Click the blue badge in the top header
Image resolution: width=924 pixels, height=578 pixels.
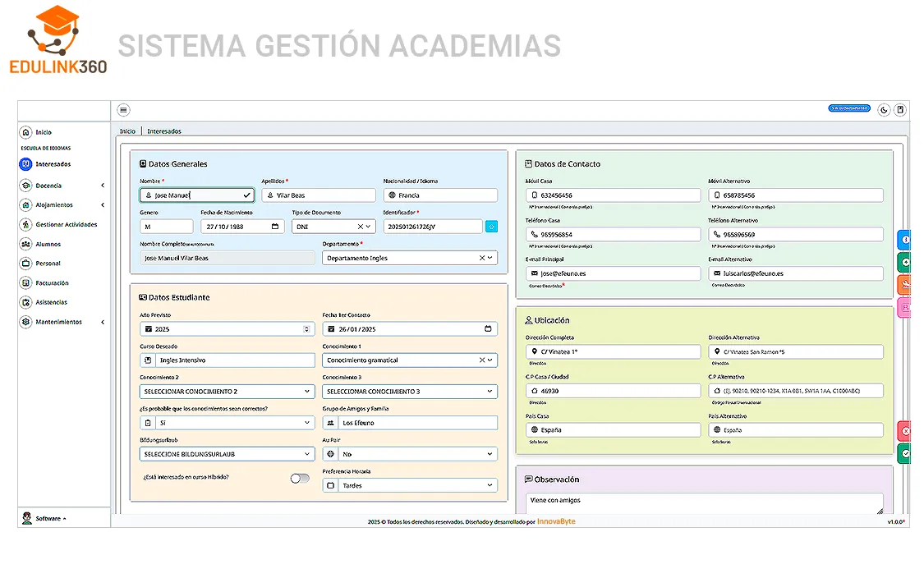(849, 108)
